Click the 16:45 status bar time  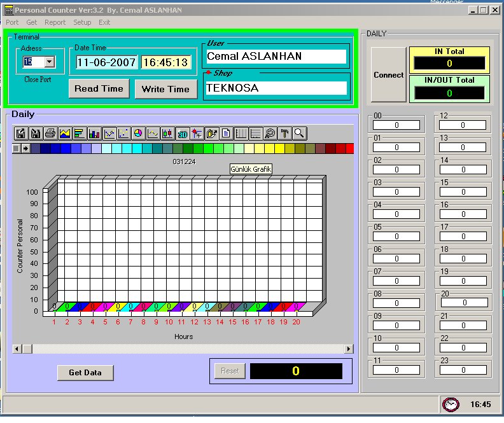pos(480,405)
